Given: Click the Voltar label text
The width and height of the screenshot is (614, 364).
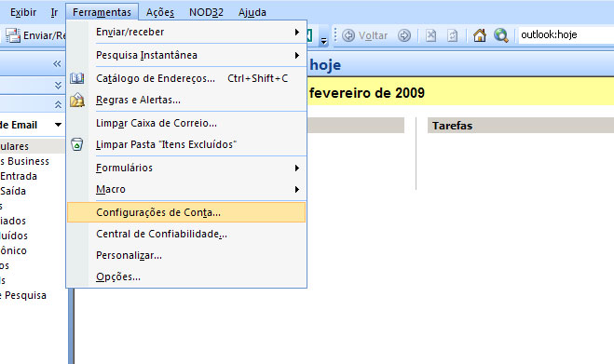Looking at the screenshot, I should click(x=373, y=35).
